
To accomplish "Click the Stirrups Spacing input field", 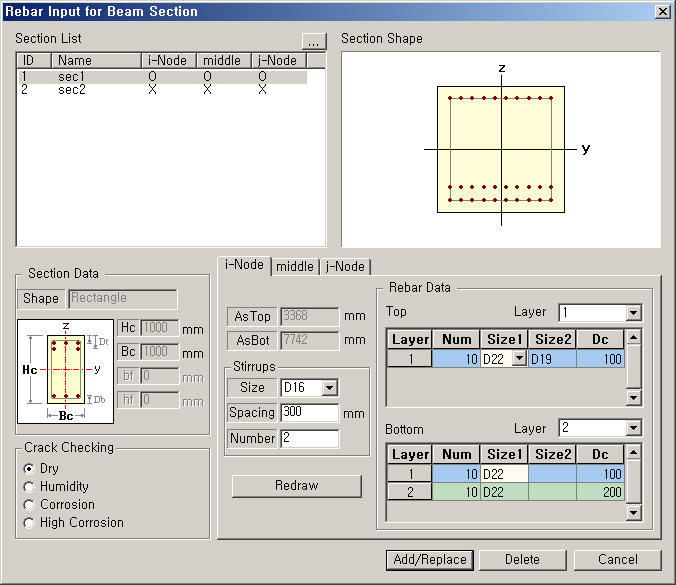I will (x=309, y=412).
